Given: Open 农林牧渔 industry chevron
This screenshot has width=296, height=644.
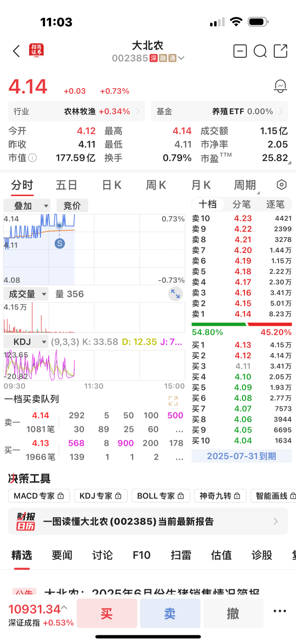Looking at the screenshot, I should [x=138, y=112].
